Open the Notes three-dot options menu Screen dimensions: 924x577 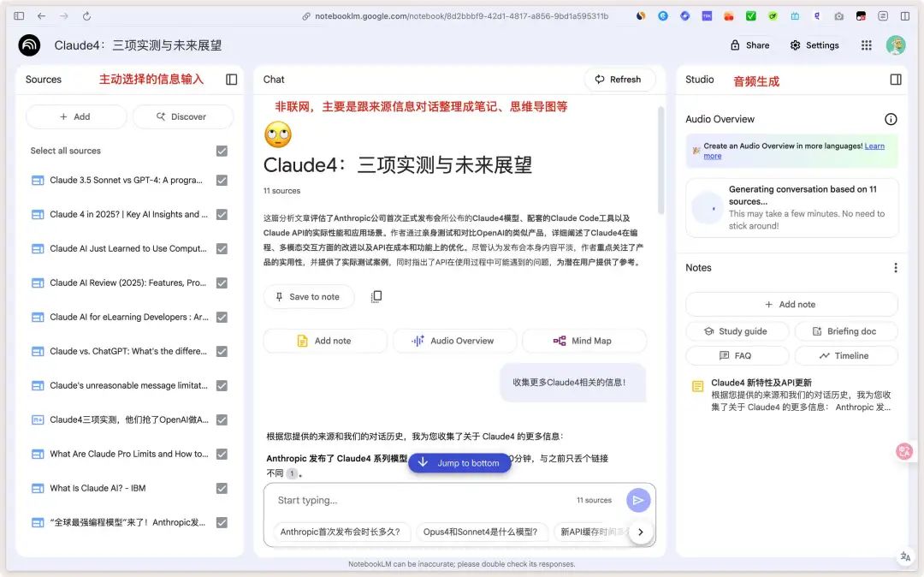(895, 267)
